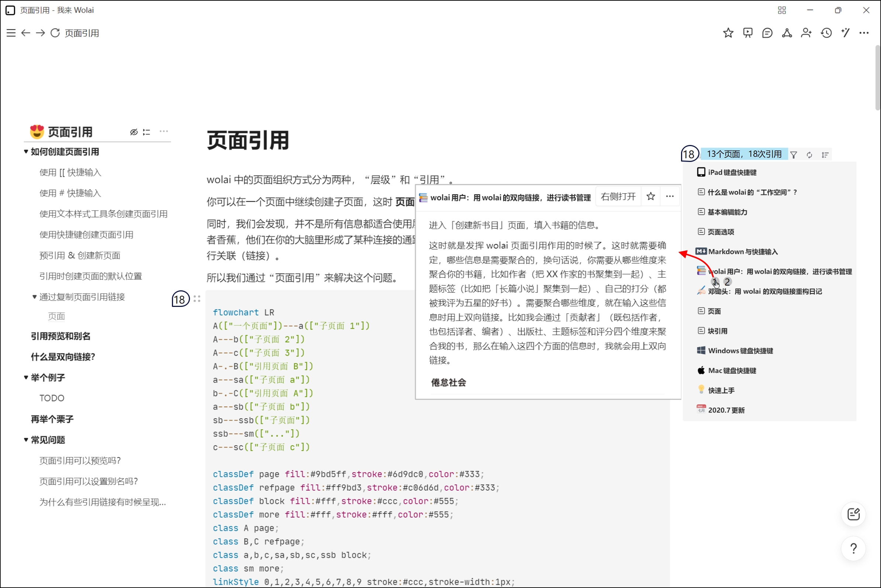Toggle the outline list view beside 页面引用
The height and width of the screenshot is (588, 881).
146,132
